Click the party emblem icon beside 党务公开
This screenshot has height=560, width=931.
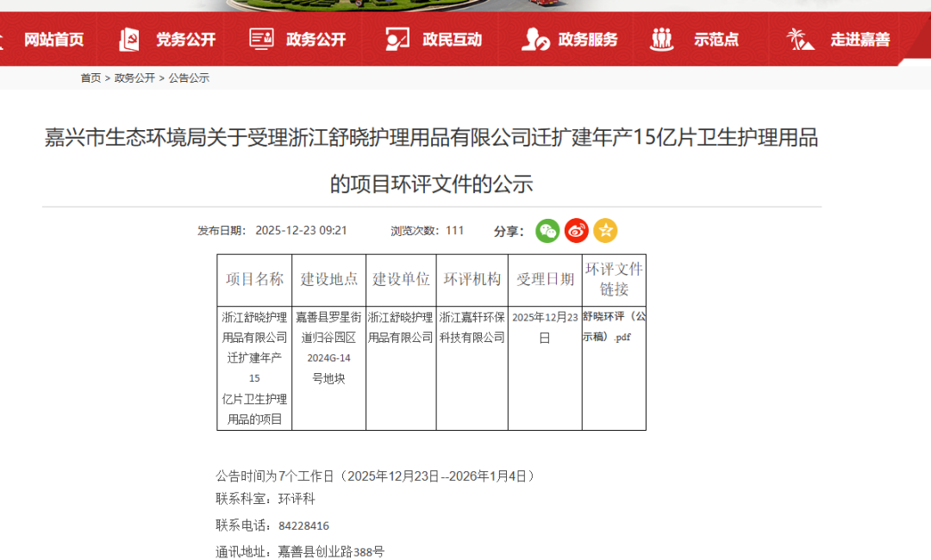129,39
